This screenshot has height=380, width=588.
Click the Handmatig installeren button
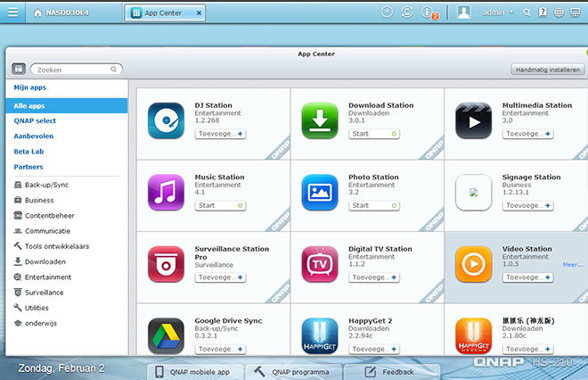coord(548,70)
